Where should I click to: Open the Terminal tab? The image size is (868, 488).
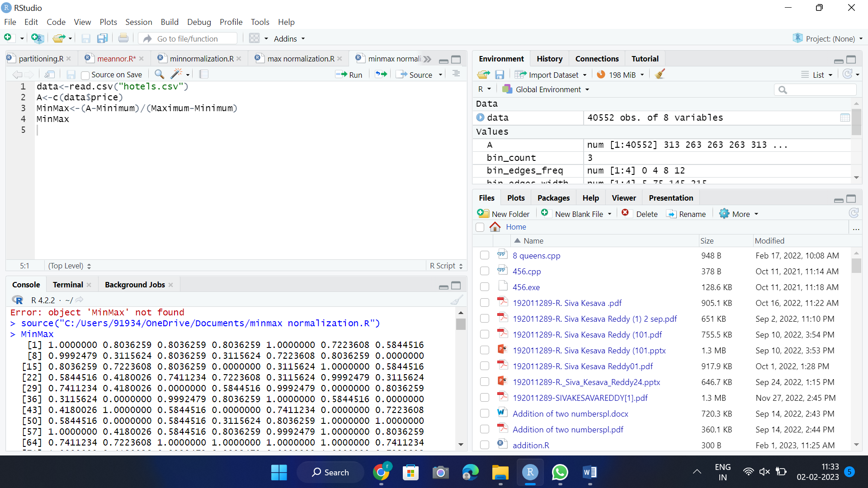[68, 285]
